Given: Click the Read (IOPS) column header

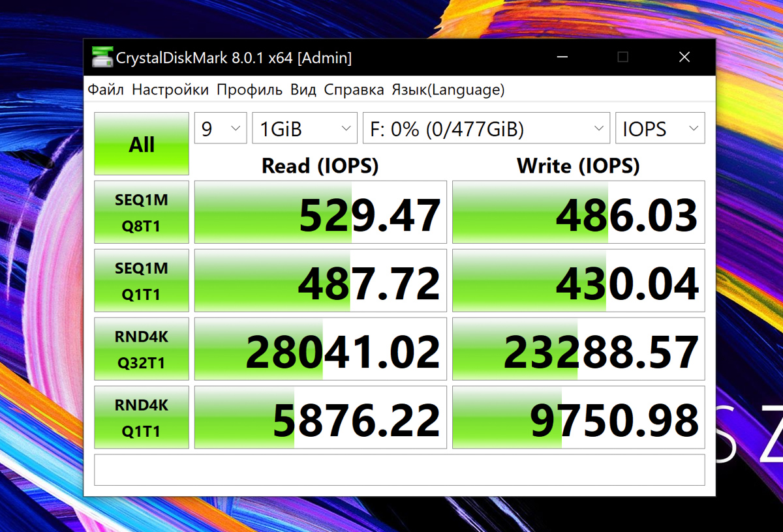Looking at the screenshot, I should 320,166.
